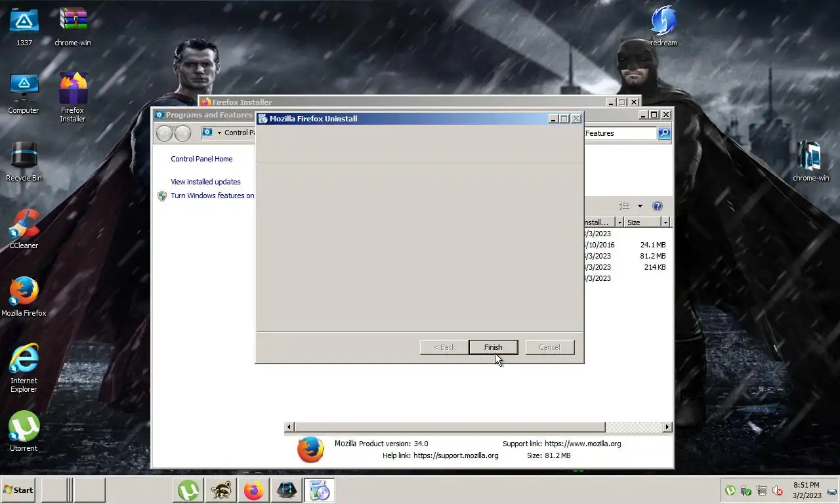This screenshot has height=504, width=840.
Task: Click the uninstaller disc icon in taskbar
Action: [320, 490]
